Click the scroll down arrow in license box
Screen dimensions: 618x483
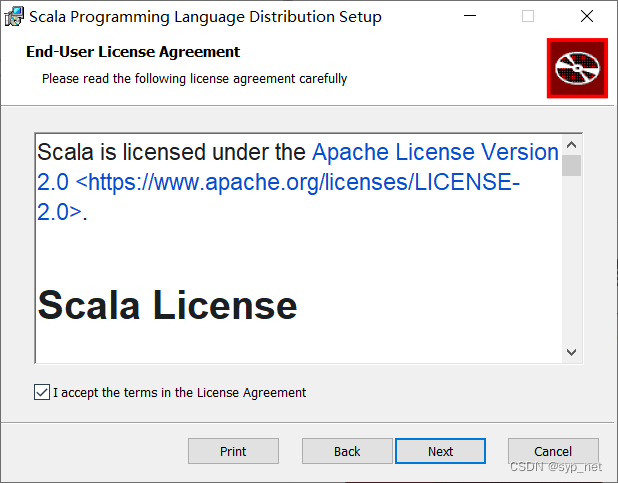[x=571, y=352]
